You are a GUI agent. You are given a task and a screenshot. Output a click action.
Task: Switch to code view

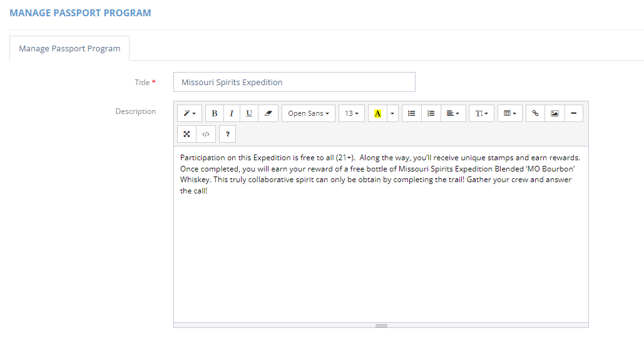206,134
